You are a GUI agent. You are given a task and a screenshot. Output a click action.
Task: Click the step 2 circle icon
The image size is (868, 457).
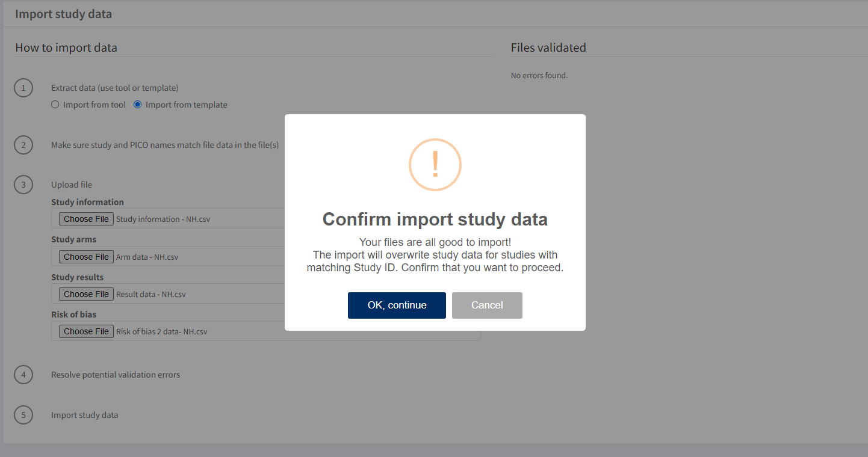click(x=23, y=144)
